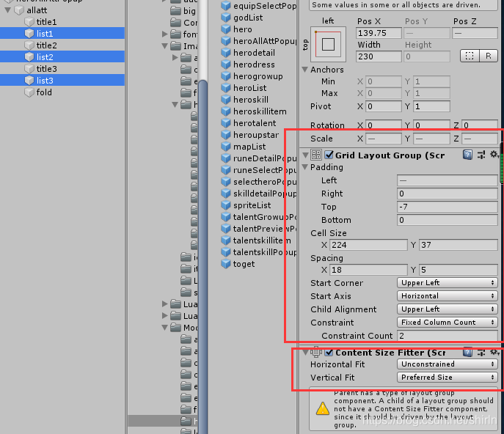This screenshot has width=504, height=434.
Task: Select the herodress prefab icon
Action: click(x=226, y=65)
